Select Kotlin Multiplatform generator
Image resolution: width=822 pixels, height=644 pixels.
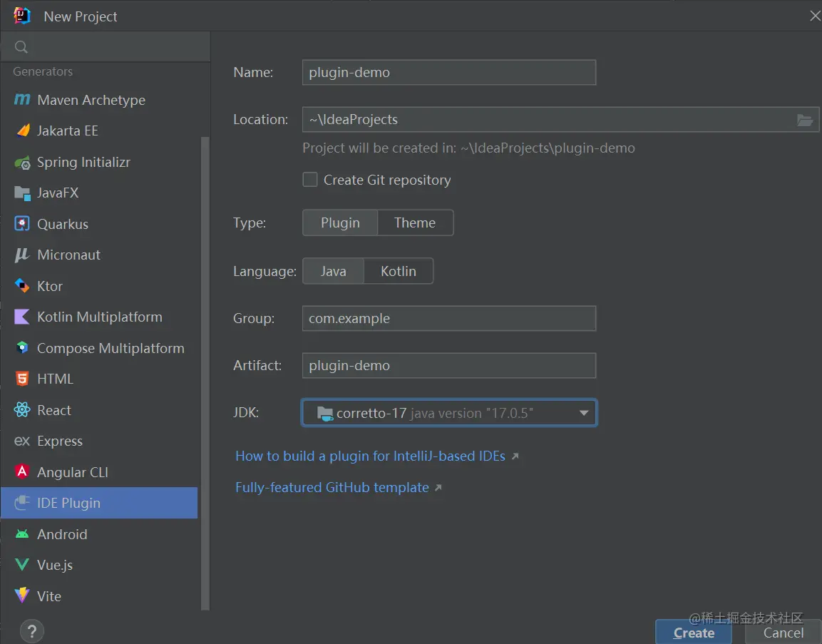pyautogui.click(x=99, y=317)
